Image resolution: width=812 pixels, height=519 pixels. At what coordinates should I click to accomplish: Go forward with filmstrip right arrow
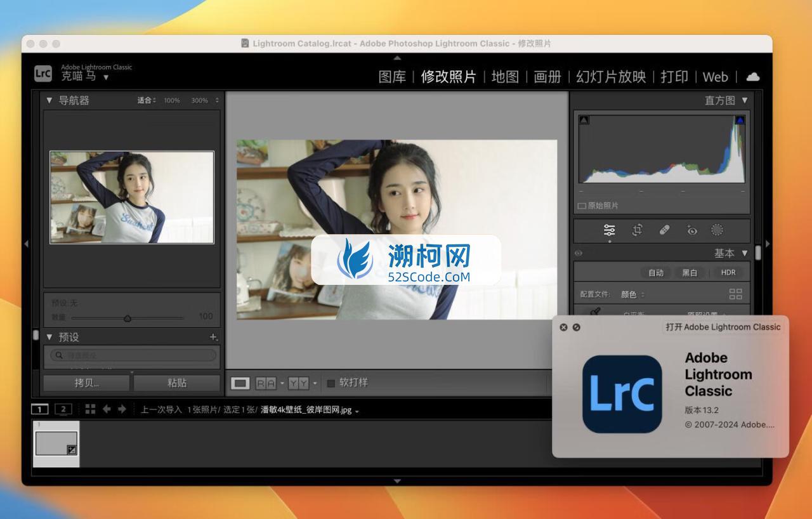122,409
